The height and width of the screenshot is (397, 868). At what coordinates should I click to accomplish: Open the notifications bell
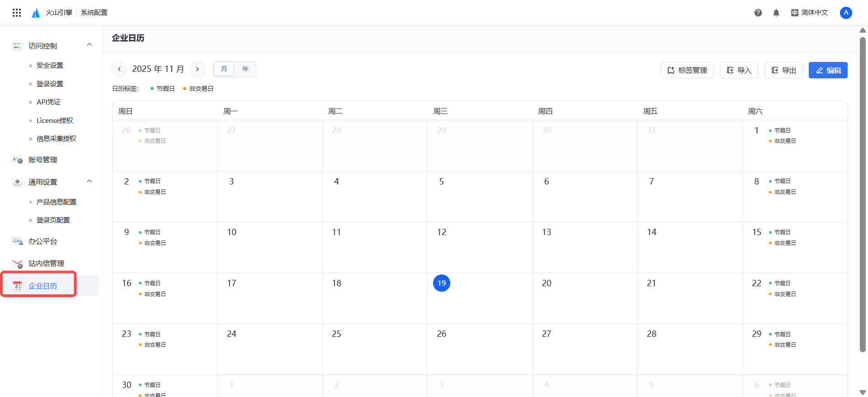pyautogui.click(x=776, y=13)
